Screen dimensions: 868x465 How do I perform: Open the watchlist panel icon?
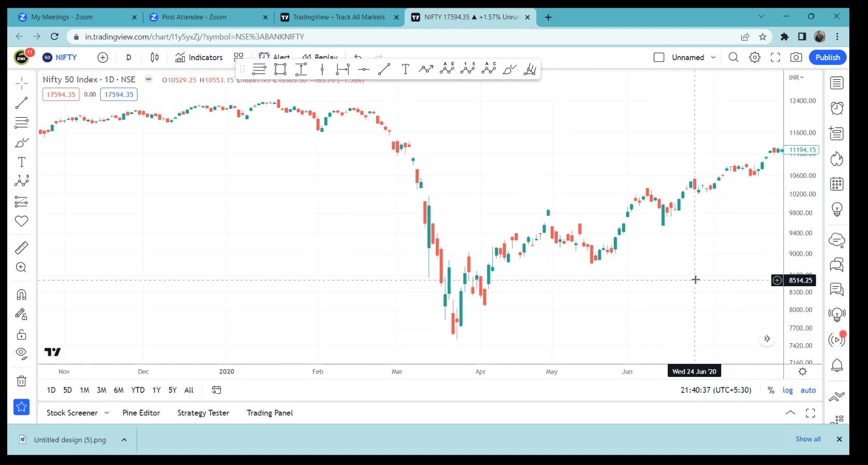(836, 83)
